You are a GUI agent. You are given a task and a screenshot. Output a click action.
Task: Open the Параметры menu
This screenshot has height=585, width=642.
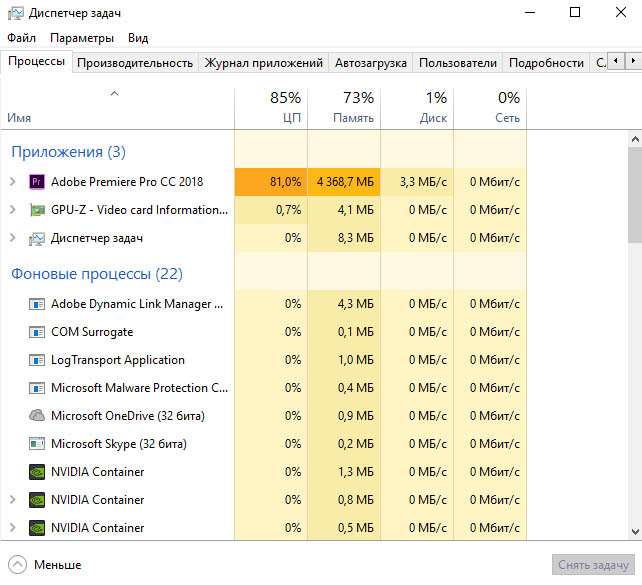point(82,38)
